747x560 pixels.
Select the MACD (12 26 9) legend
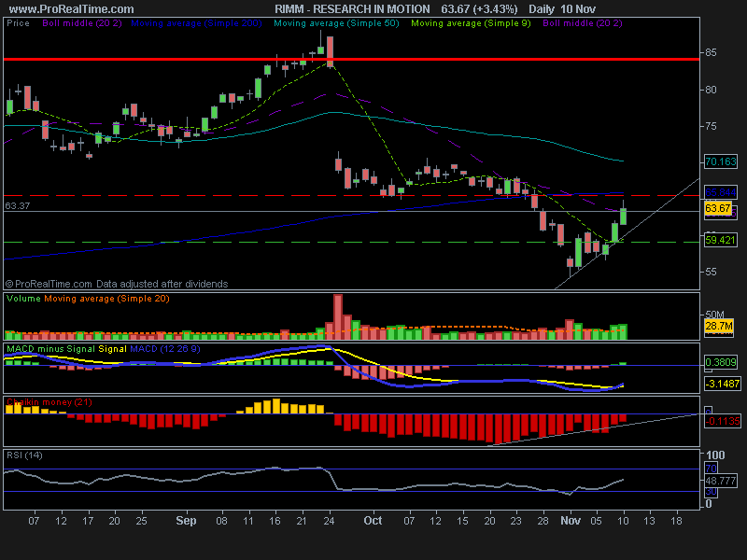click(x=165, y=348)
